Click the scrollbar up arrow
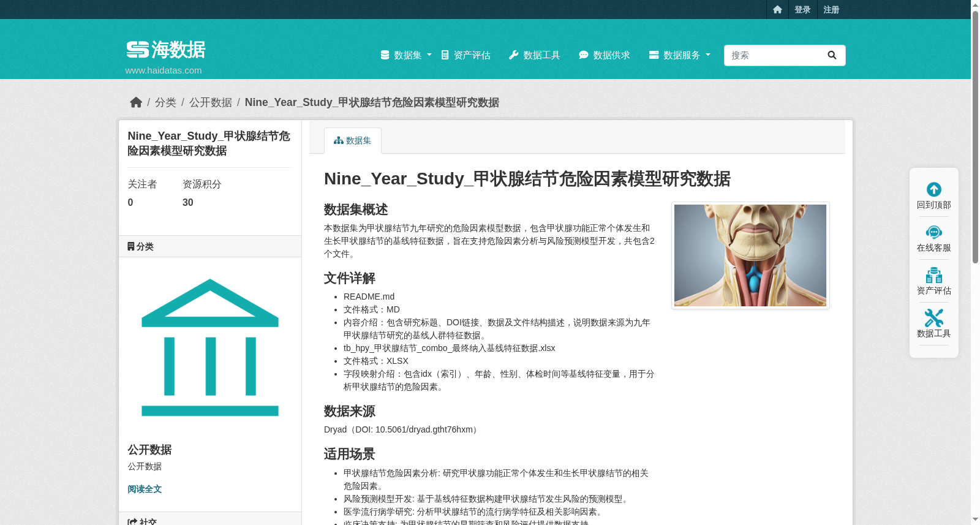The image size is (980, 525). (975, 4)
